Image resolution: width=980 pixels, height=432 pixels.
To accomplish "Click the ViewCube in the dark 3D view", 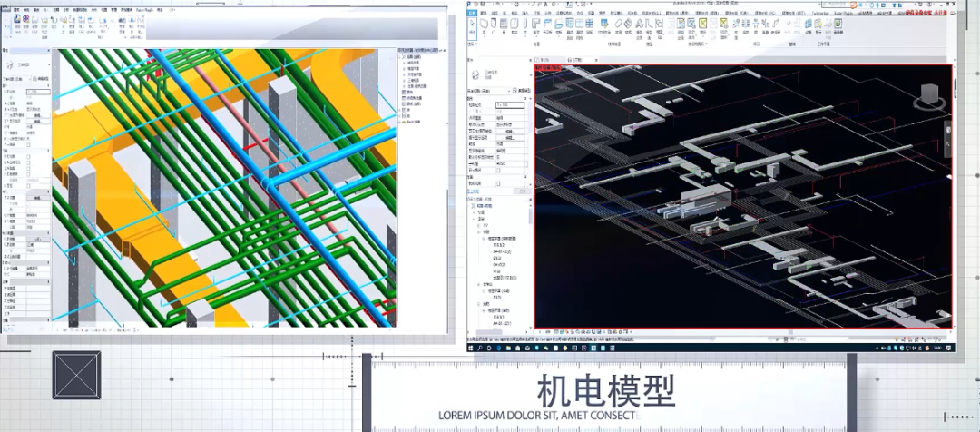I will tap(931, 95).
